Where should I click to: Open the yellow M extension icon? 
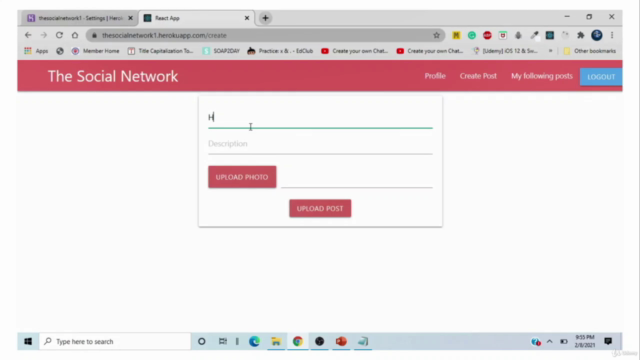point(456,35)
